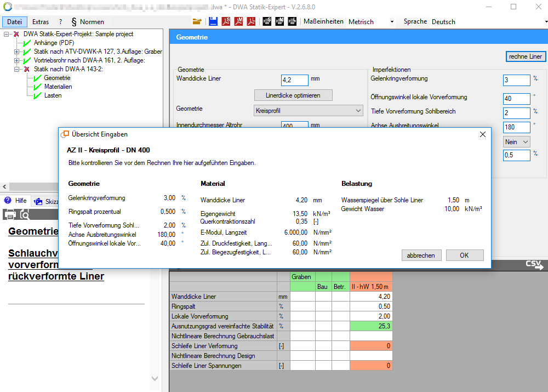
Task: Open the Extras menu
Action: (41, 22)
